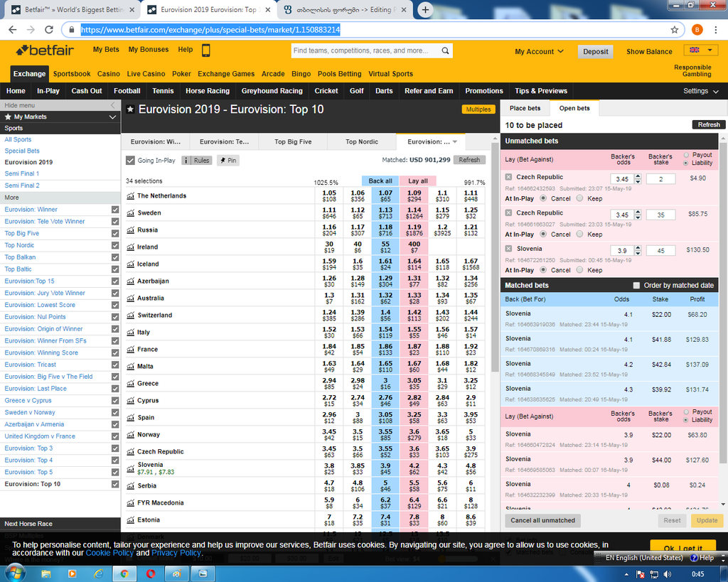The image size is (728, 582).
Task: Collapse the side menu with Hide menu
Action: click(60, 105)
